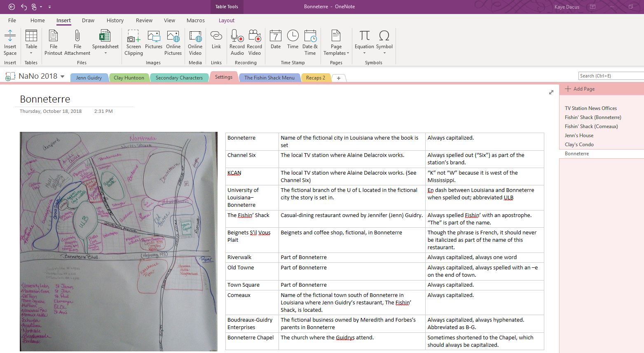Open the Jenn's House page

tap(579, 136)
